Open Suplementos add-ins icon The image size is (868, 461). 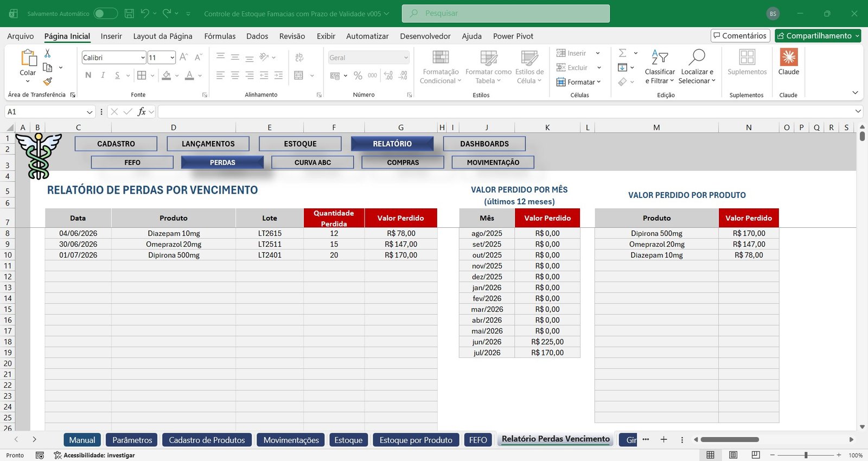point(747,57)
